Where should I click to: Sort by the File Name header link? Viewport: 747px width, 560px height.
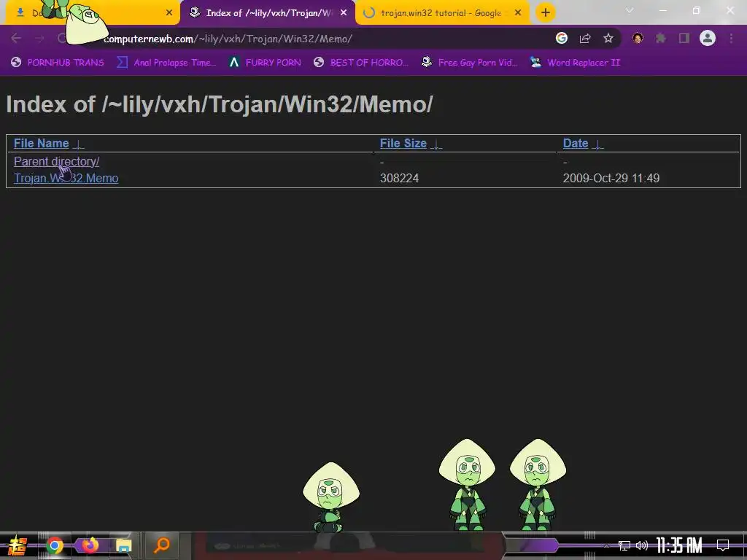tap(42, 144)
